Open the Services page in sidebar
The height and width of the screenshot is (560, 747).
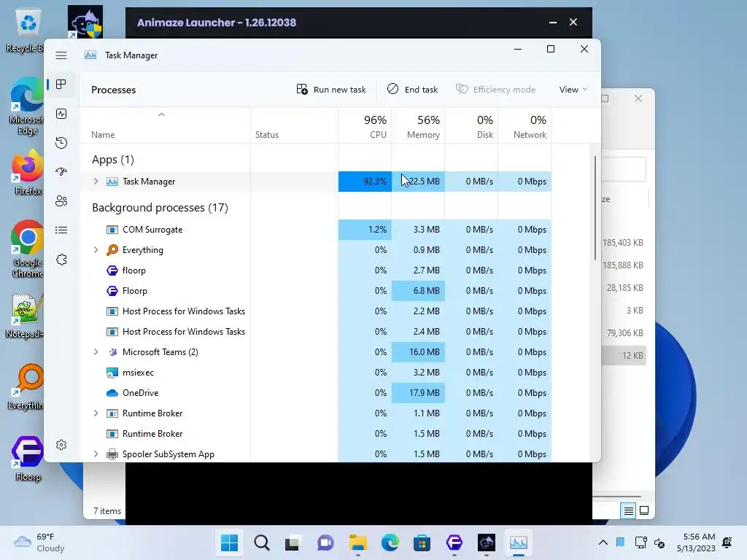[x=61, y=260]
